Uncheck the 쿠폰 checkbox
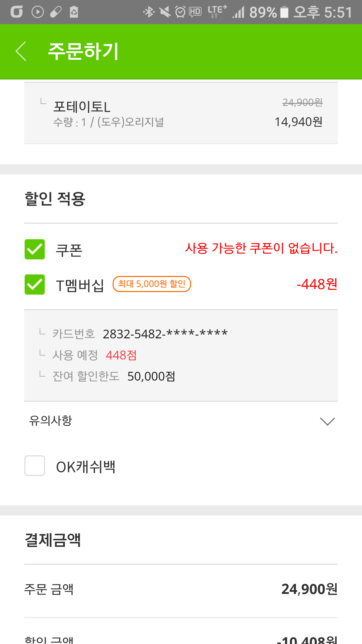This screenshot has width=362, height=644. click(35, 249)
